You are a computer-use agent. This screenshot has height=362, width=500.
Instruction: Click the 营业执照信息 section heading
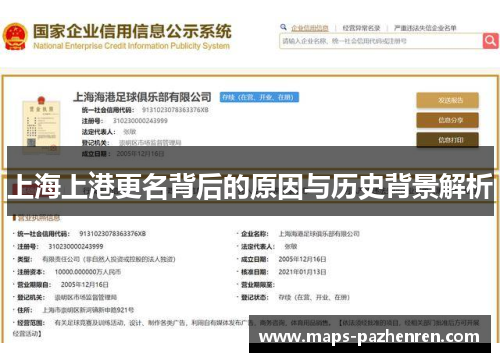point(39,218)
